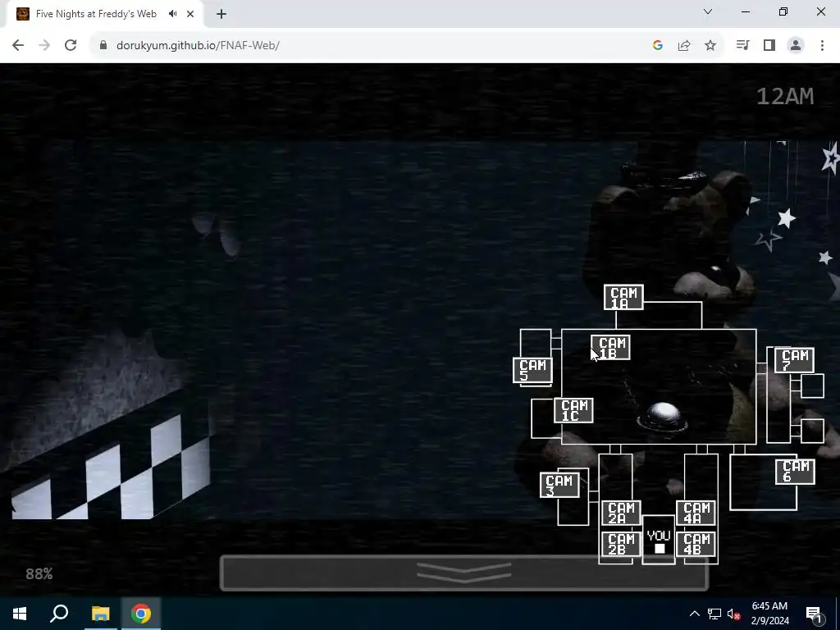This screenshot has height=630, width=840.
Task: View the CAM 4A feed
Action: click(696, 514)
